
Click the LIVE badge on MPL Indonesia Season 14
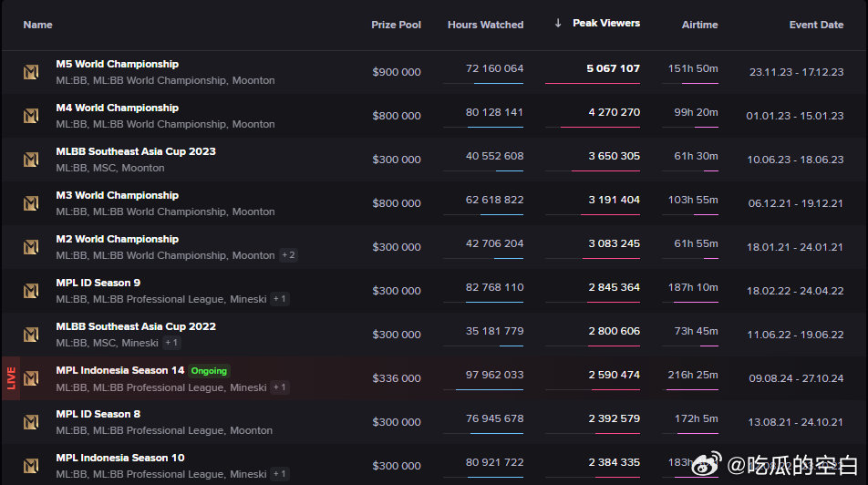[x=11, y=378]
